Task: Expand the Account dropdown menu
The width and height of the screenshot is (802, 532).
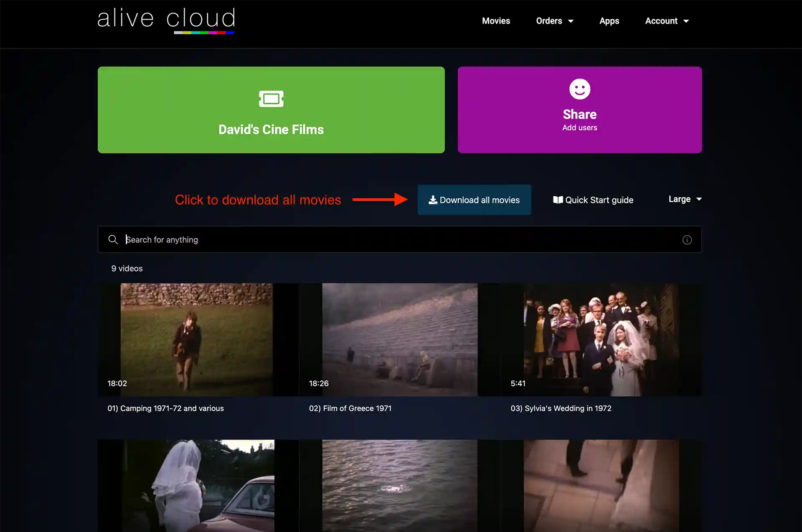Action: 667,21
